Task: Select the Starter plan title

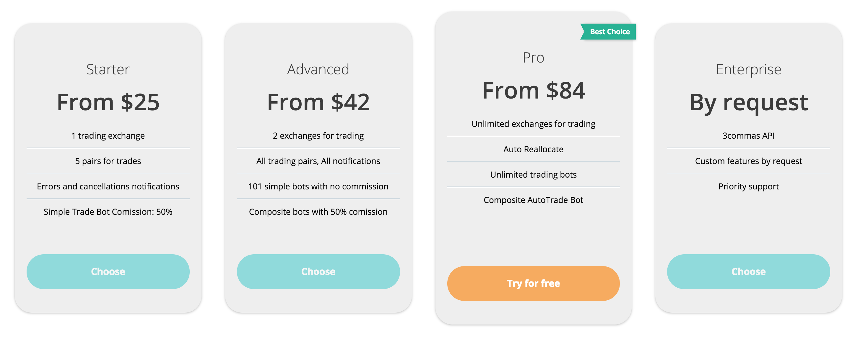Action: click(108, 69)
